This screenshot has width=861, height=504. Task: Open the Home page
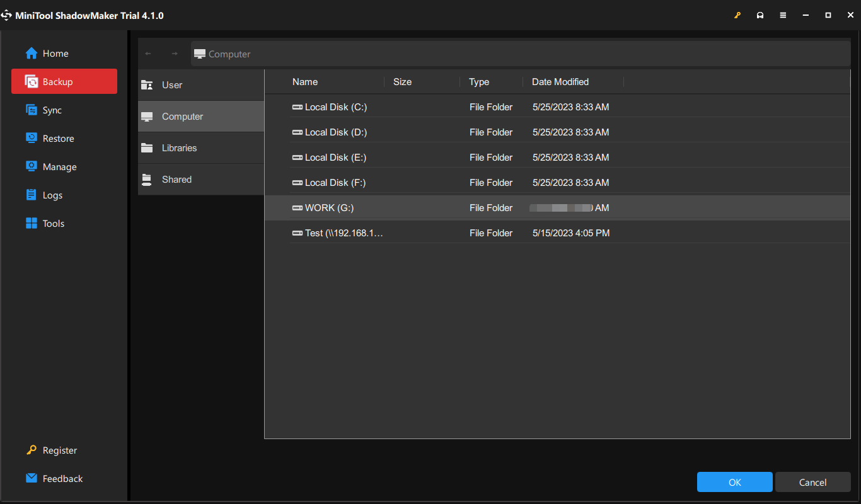pos(64,54)
